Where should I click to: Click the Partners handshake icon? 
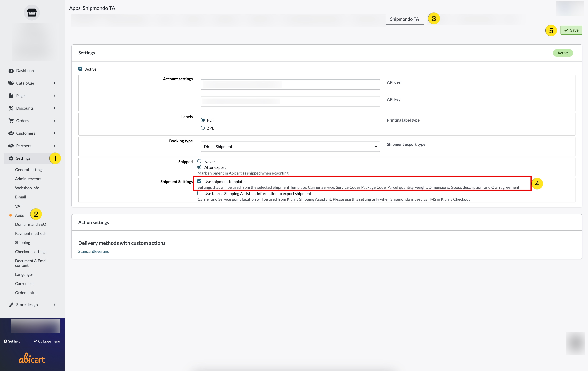[x=11, y=146]
